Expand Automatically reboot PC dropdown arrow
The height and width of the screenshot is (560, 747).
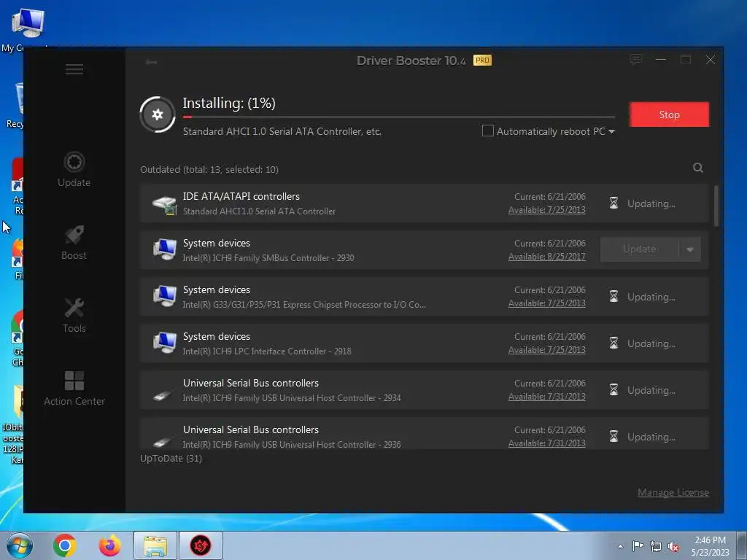pos(612,132)
